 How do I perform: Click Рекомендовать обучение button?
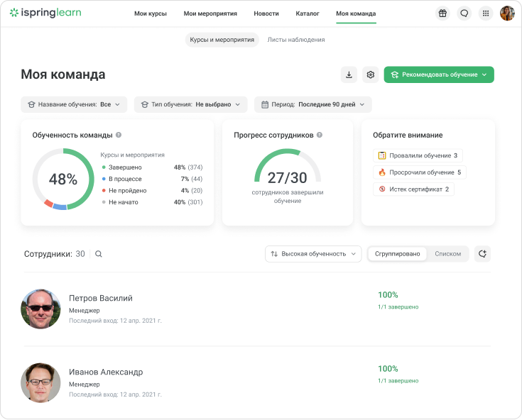click(x=438, y=74)
